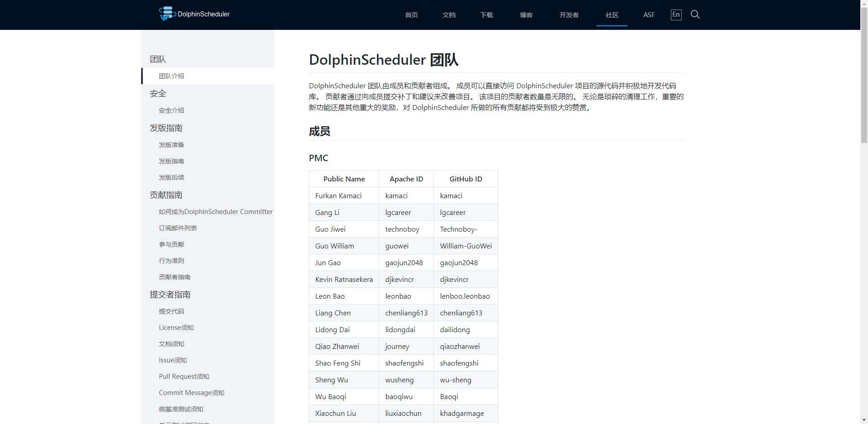The image size is (868, 424).
Task: Click the khadgarmage cell
Action: (466, 414)
